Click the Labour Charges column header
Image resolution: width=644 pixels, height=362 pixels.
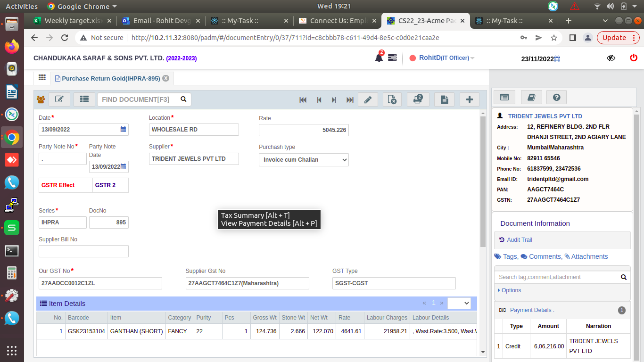387,318
